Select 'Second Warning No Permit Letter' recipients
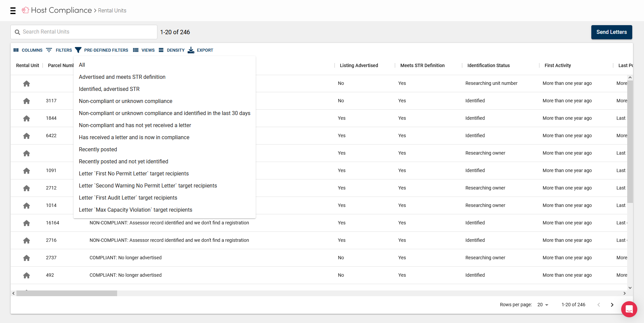 coord(164,186)
